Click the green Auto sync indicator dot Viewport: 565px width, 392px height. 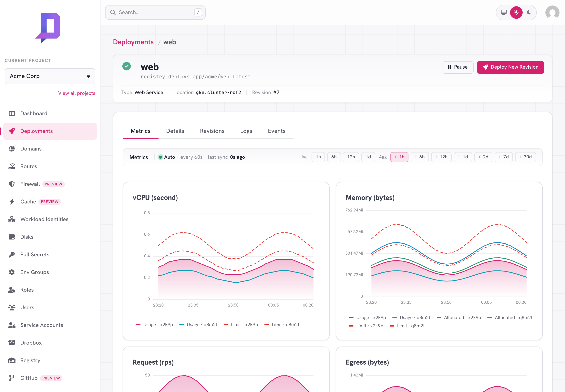coord(160,157)
